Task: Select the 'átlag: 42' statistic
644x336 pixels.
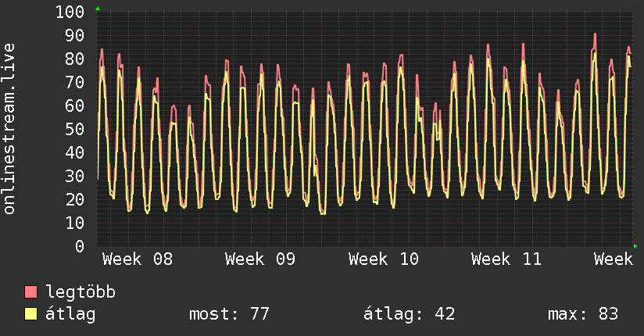Action: (409, 314)
